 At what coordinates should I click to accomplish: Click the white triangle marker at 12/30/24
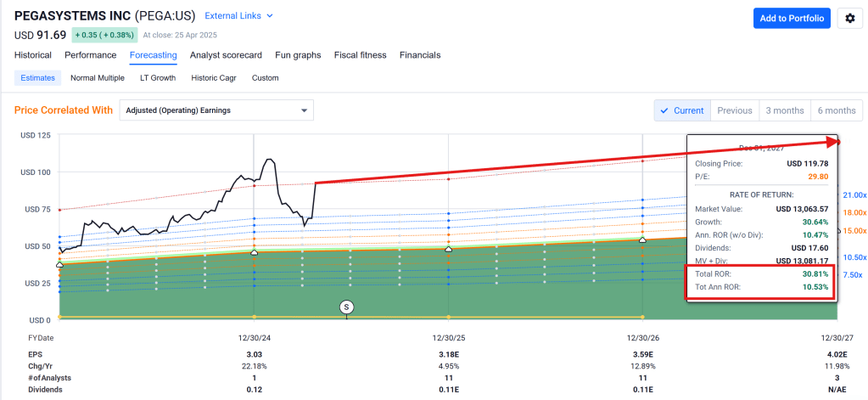coord(254,252)
